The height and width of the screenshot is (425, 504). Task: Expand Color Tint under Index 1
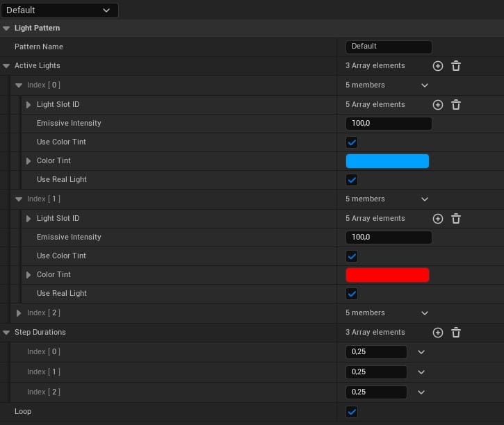pos(29,275)
